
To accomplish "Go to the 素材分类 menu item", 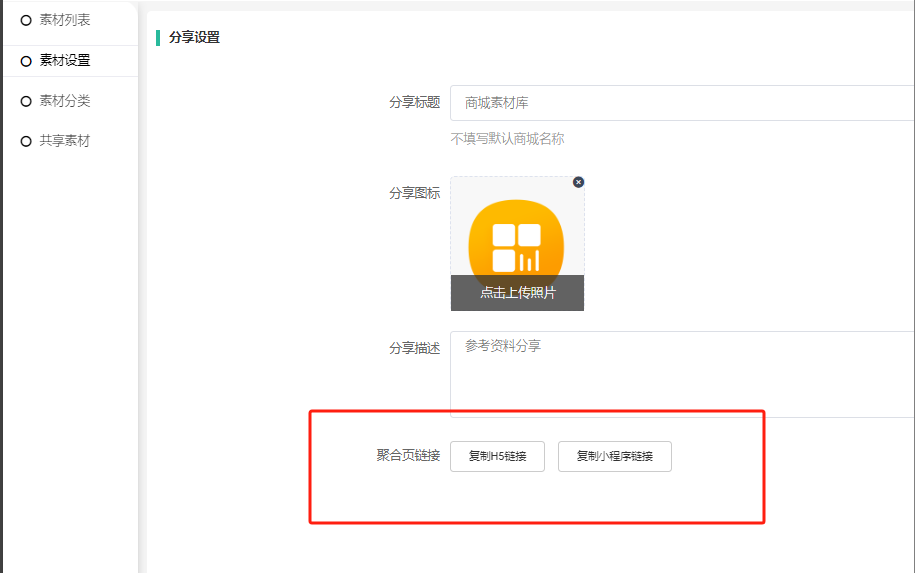I will 65,101.
